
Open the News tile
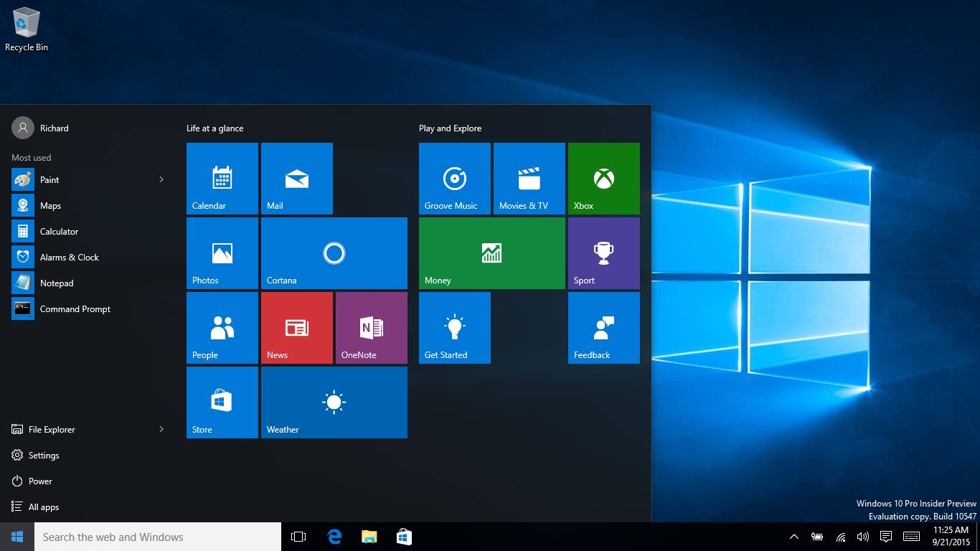(297, 328)
